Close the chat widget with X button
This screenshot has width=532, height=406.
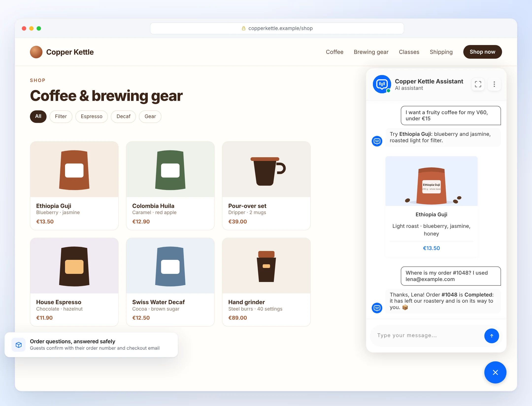(495, 372)
